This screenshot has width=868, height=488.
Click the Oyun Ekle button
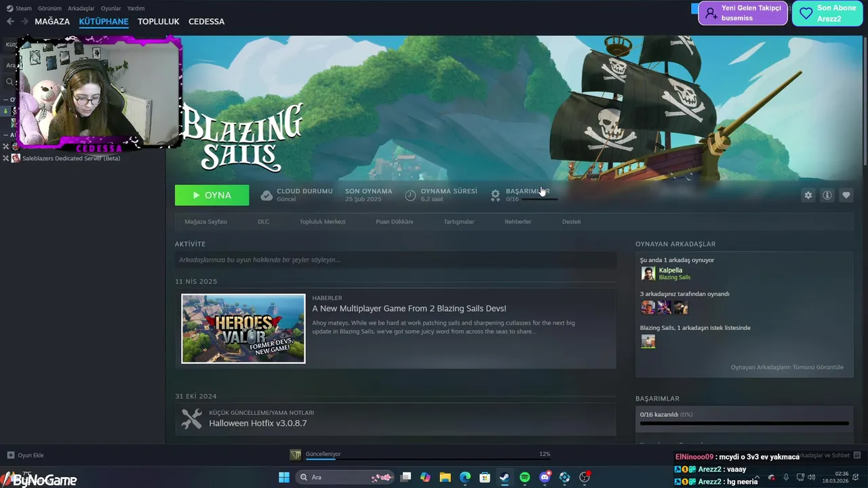pyautogui.click(x=26, y=455)
